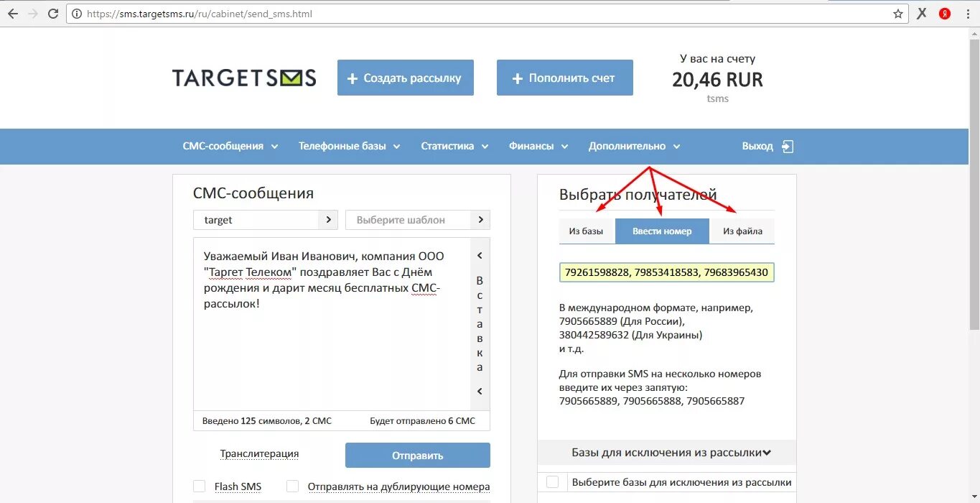Expand the СМС-сообщения menu
Screen dimensions: 980x503
pyautogui.click(x=230, y=146)
